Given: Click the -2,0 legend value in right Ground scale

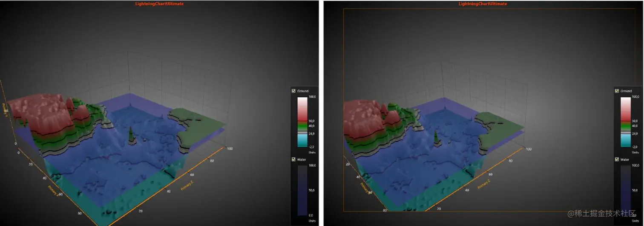Looking at the screenshot, I should tap(635, 146).
